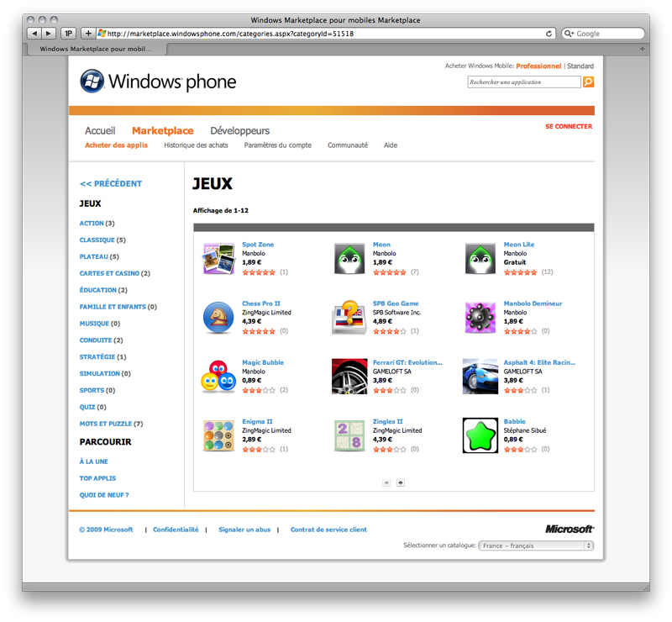Open the STRATÉGIE (1) category
672x622 pixels.
click(x=102, y=357)
